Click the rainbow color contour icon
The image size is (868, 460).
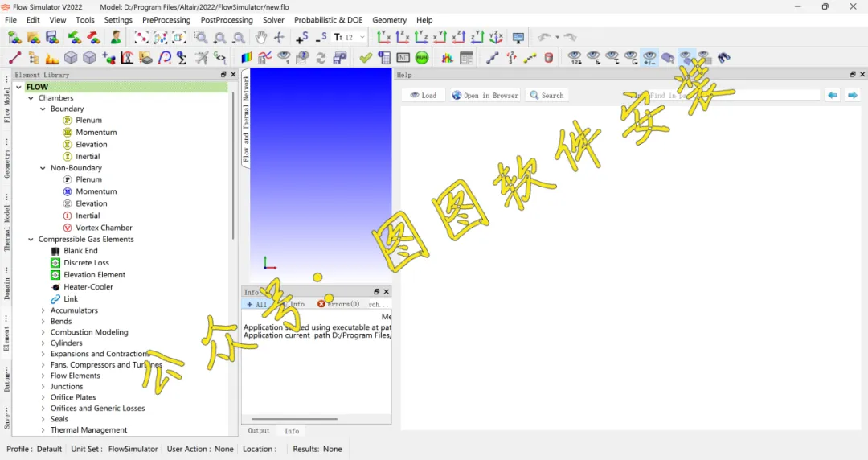pos(247,58)
